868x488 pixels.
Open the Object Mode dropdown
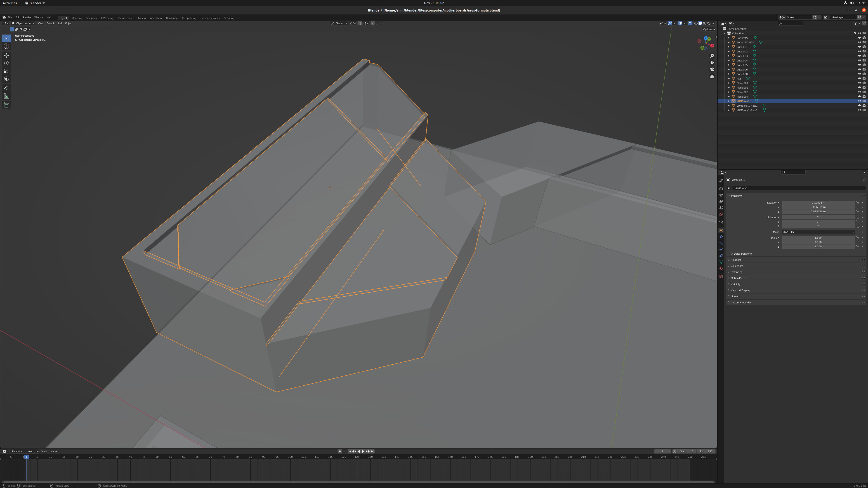[x=23, y=23]
